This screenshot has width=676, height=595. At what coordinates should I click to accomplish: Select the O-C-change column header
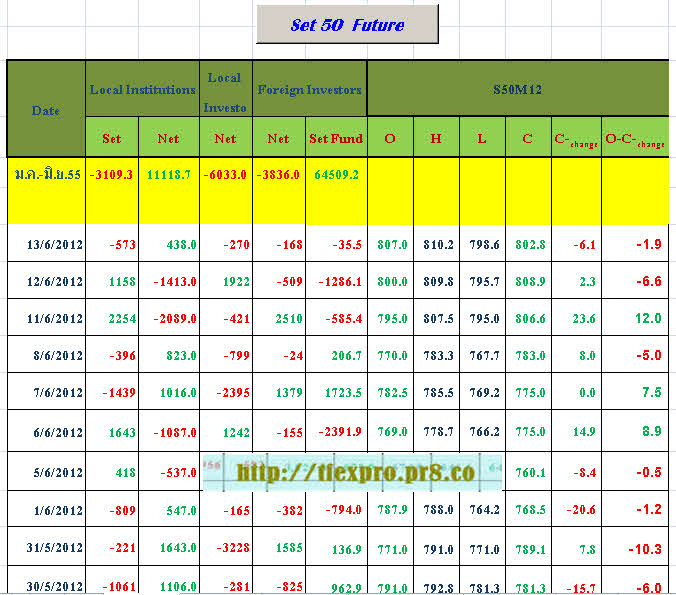pyautogui.click(x=636, y=138)
